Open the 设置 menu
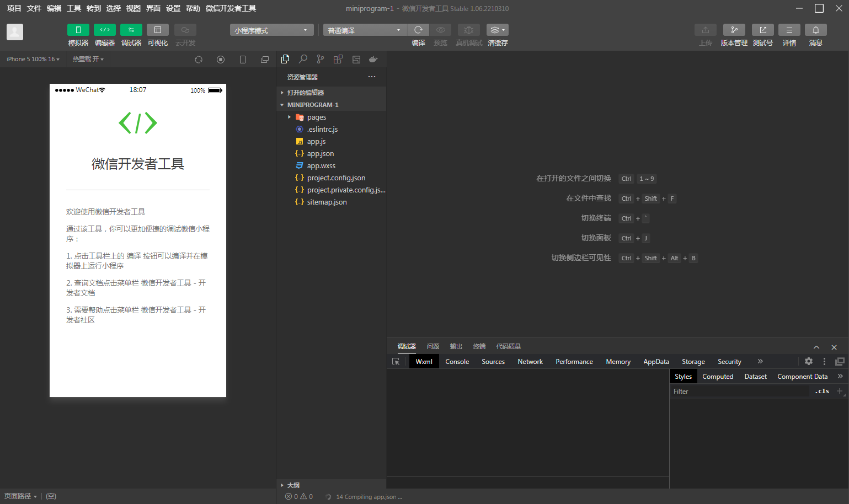The height and width of the screenshot is (504, 849). pos(173,8)
